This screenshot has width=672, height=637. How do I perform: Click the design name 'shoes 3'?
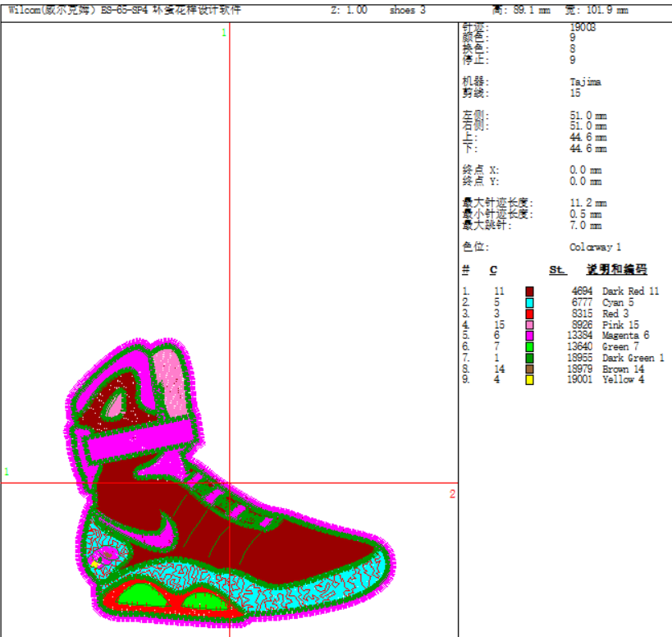coord(407,10)
